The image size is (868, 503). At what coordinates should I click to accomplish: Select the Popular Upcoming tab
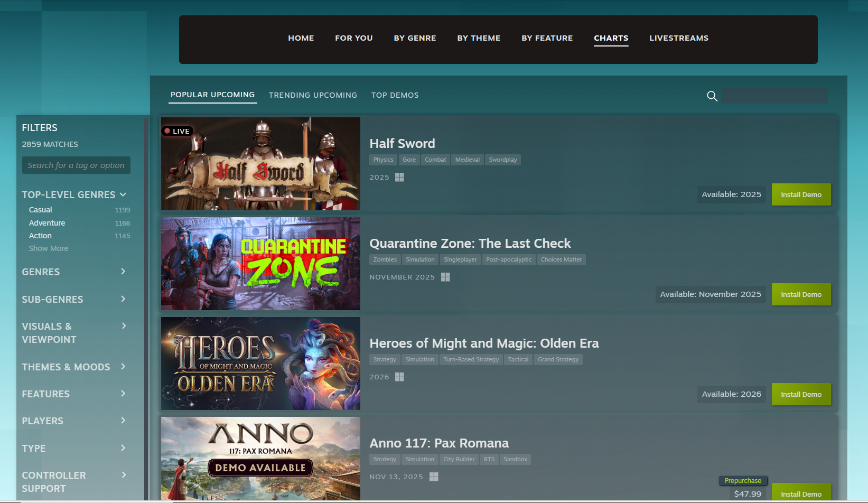point(212,95)
